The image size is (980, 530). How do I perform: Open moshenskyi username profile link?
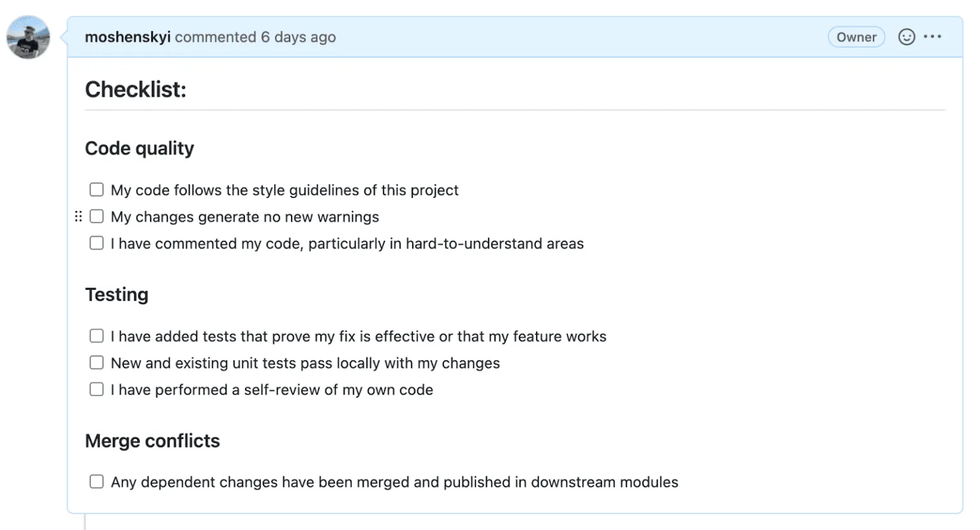point(128,37)
